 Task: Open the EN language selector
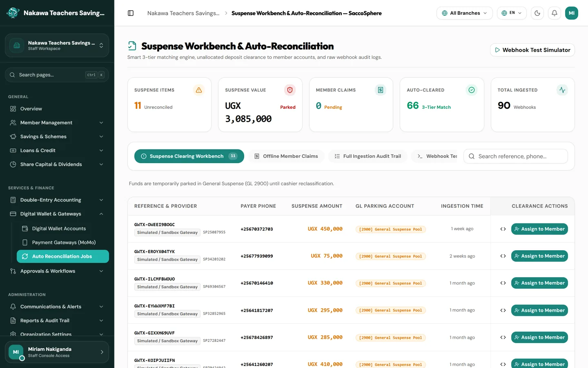point(512,13)
